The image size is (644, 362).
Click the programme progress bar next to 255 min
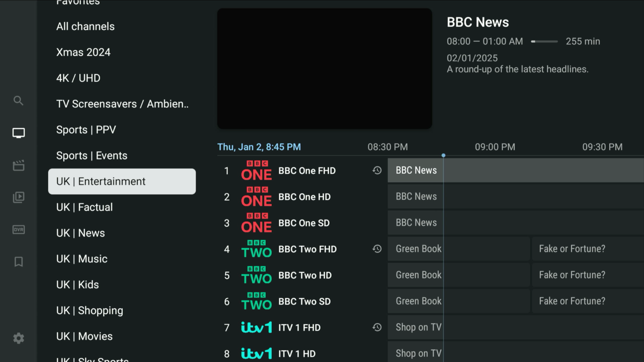coord(544,42)
